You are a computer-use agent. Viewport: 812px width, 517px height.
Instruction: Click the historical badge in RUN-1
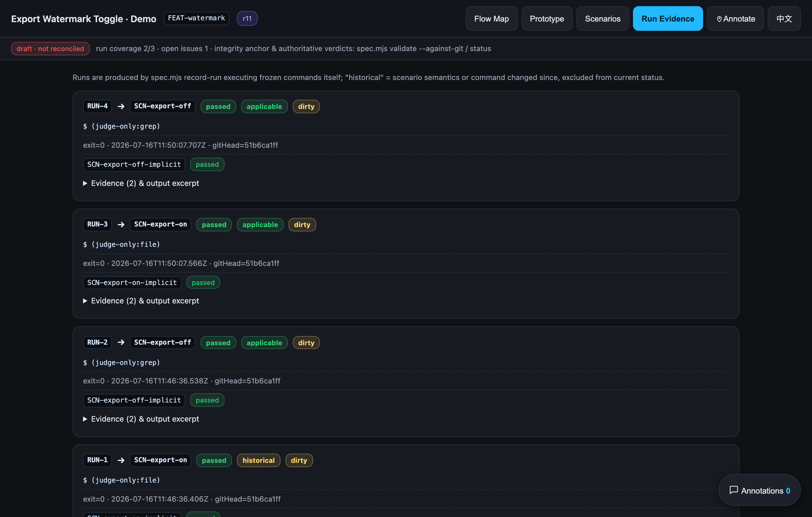258,460
